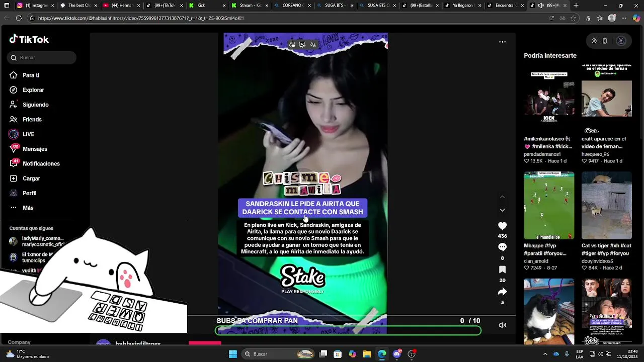This screenshot has width=644, height=362.
Task: Open the Mbappe football video thumbnail
Action: (549, 205)
